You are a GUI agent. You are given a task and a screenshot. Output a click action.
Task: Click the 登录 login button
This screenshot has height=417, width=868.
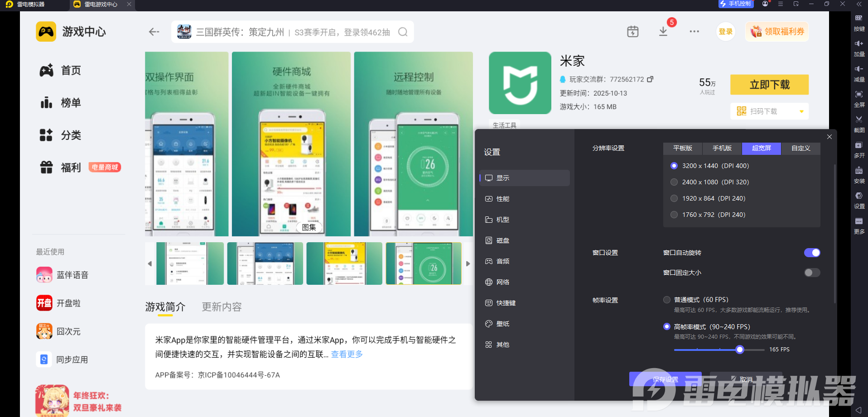point(726,32)
